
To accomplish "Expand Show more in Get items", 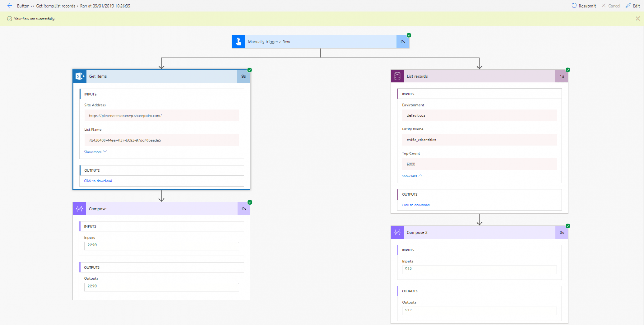I will click(95, 152).
